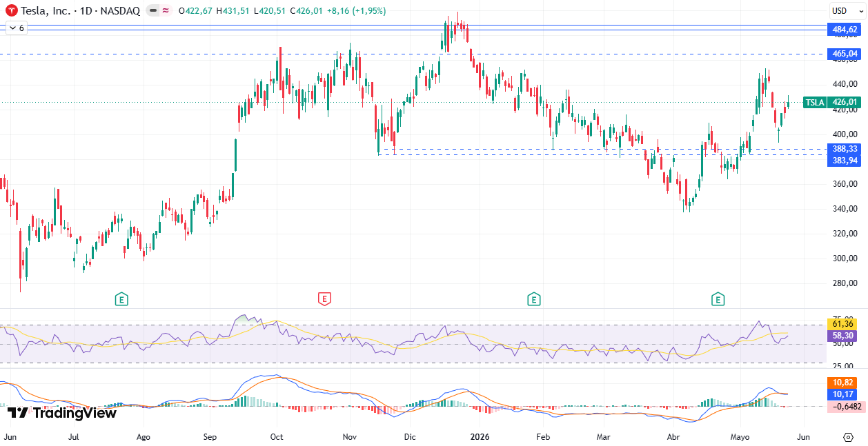The image size is (868, 446).
Task: Click the 320,00 price axis label
Action: (845, 234)
